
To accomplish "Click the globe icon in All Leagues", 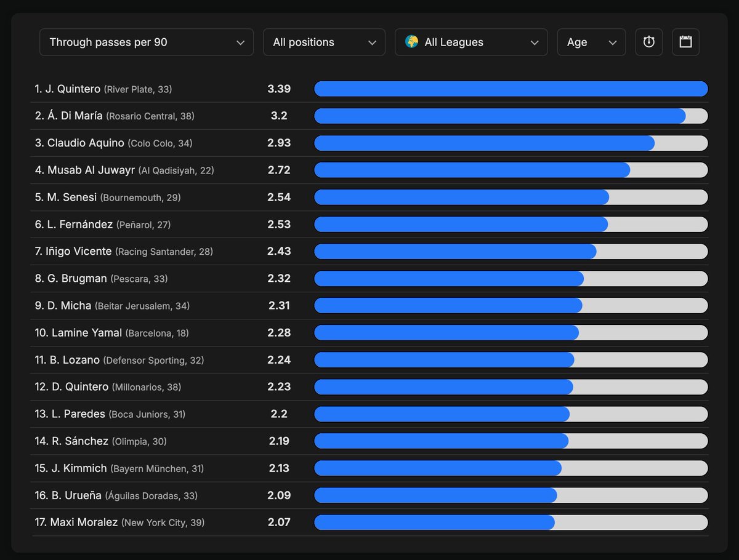I will [411, 42].
